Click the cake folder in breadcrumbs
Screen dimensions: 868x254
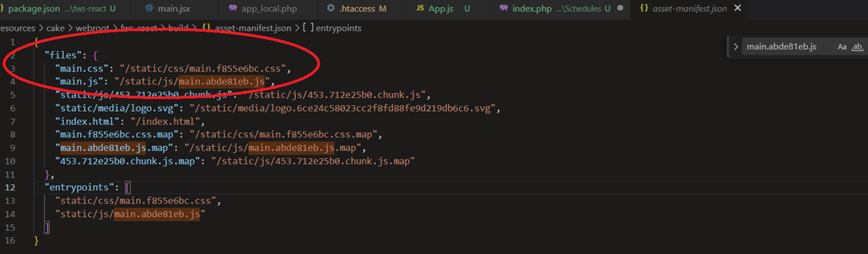pos(55,28)
